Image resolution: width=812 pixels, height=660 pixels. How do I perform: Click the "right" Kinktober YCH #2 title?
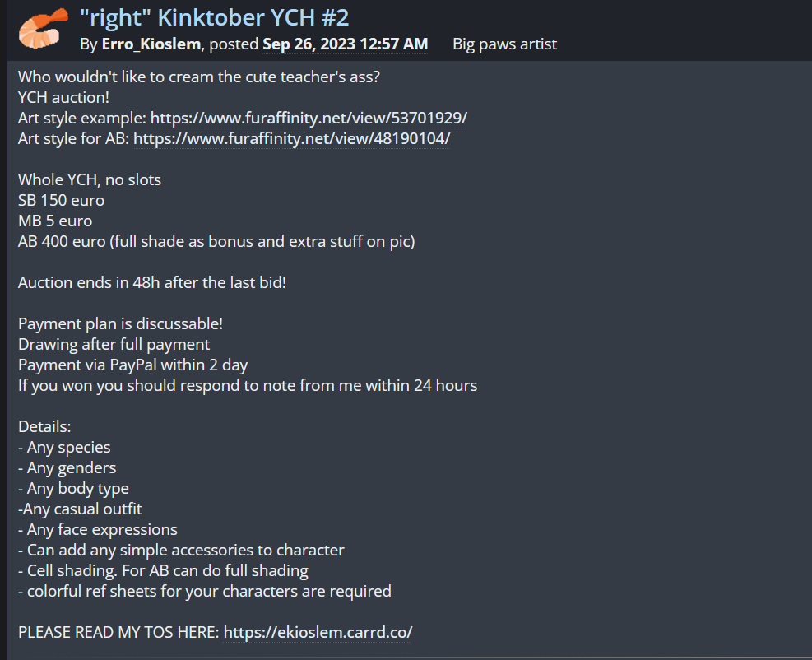215,17
